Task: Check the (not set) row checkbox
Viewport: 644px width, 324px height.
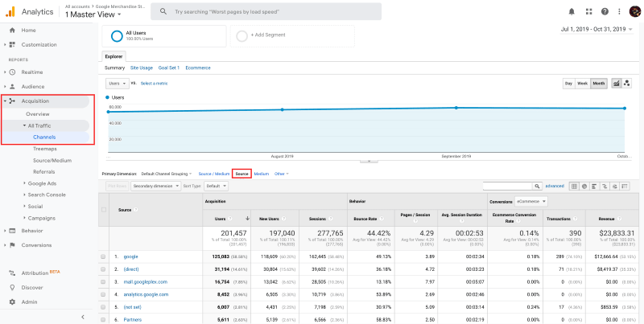Action: (x=103, y=307)
